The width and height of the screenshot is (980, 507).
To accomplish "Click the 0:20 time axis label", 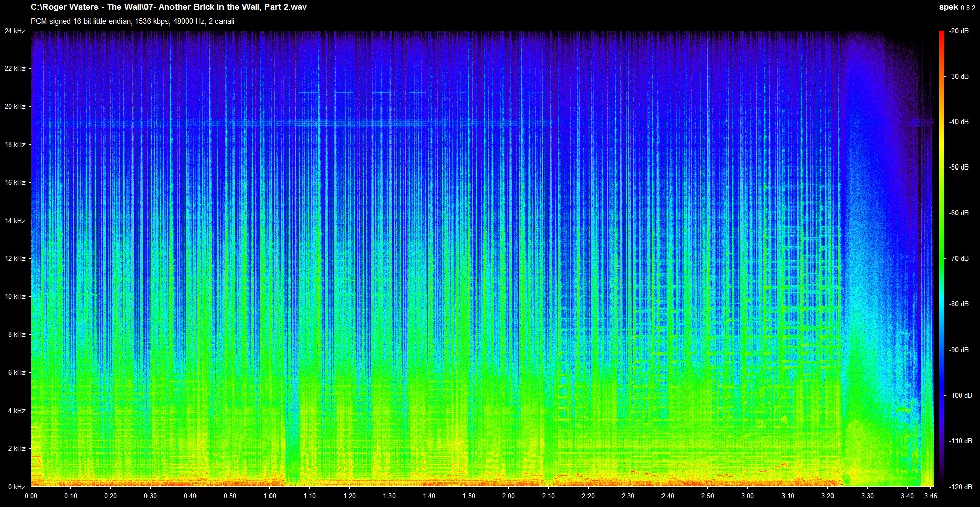I will (x=110, y=496).
